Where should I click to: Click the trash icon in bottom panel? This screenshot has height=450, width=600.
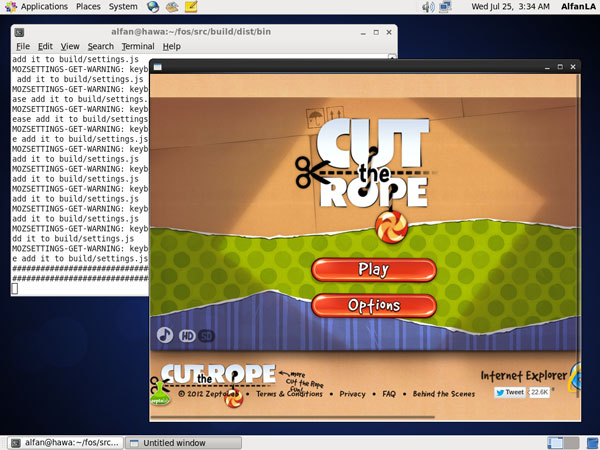pyautogui.click(x=592, y=443)
